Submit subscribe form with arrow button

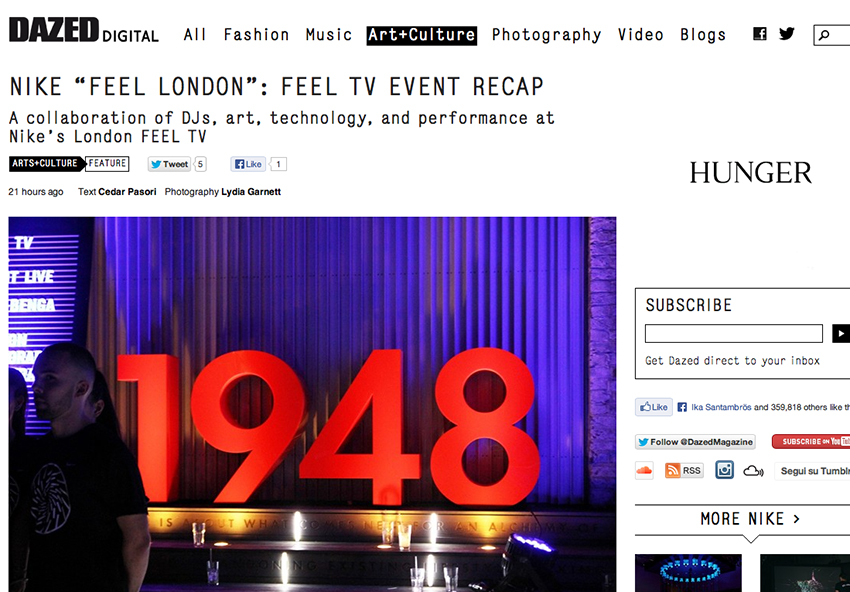pyautogui.click(x=841, y=333)
